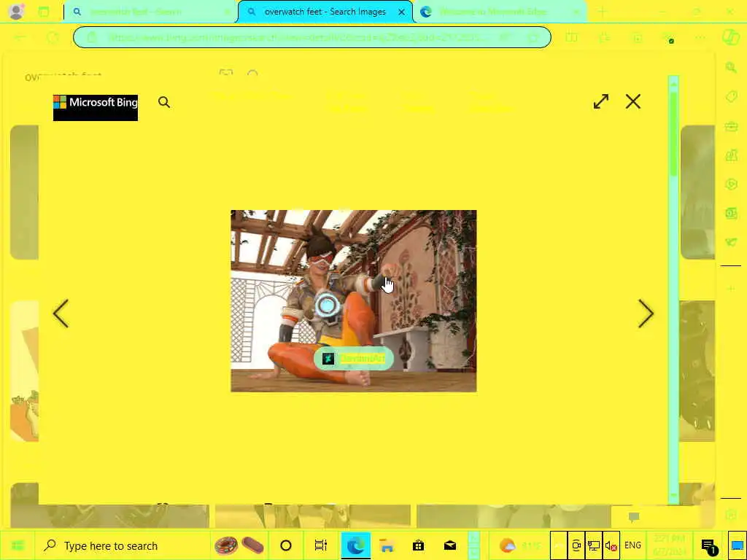Click the weather widget in the taskbar
The width and height of the screenshot is (747, 560).
[519, 545]
